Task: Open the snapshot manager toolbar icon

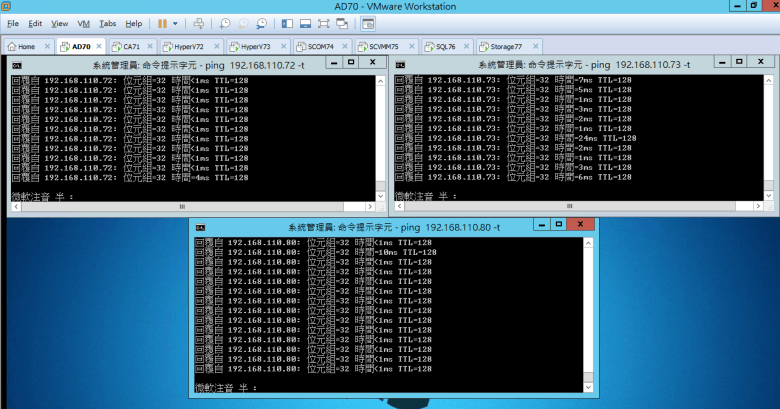Action: [262, 22]
